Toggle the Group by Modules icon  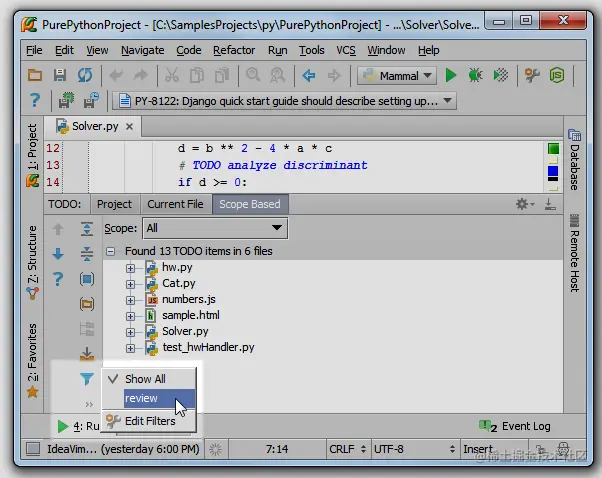click(x=87, y=279)
